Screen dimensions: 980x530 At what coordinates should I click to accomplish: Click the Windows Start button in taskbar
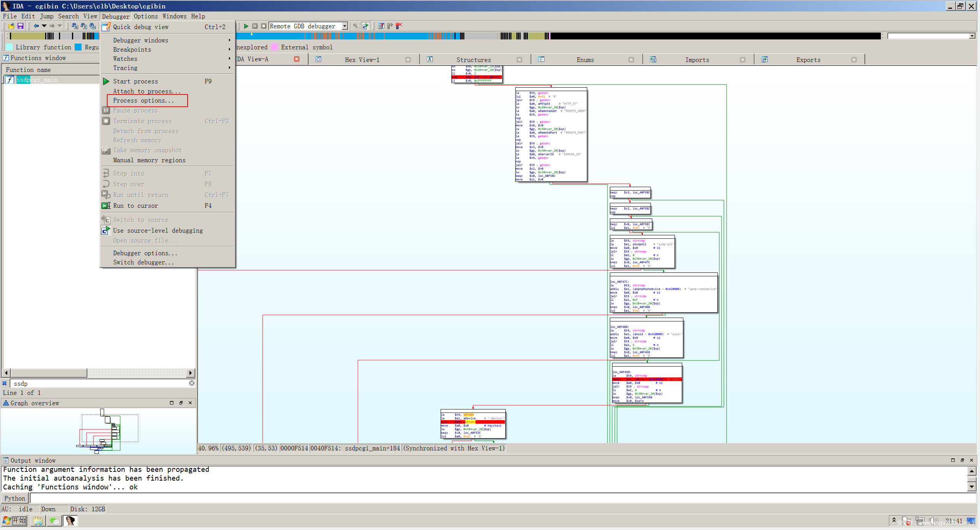15,520
